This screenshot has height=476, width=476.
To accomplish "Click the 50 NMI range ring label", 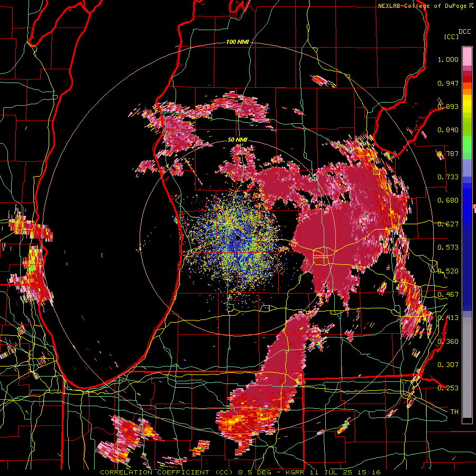I will click(237, 140).
